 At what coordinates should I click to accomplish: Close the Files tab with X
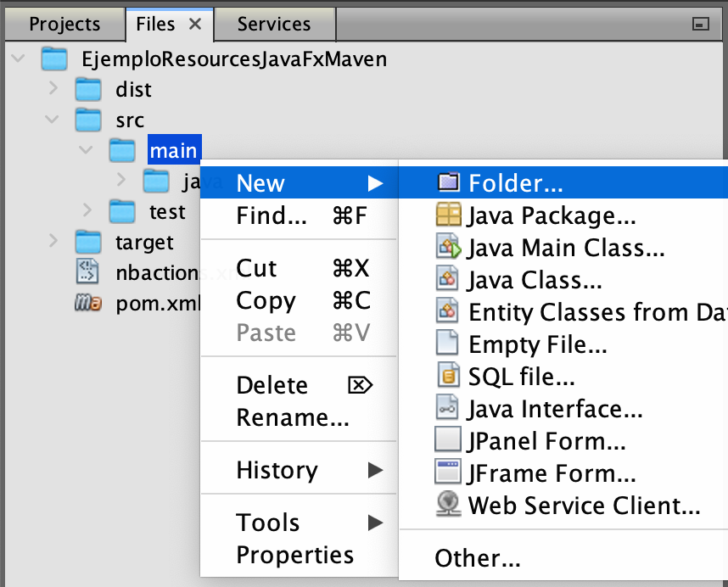pos(195,25)
